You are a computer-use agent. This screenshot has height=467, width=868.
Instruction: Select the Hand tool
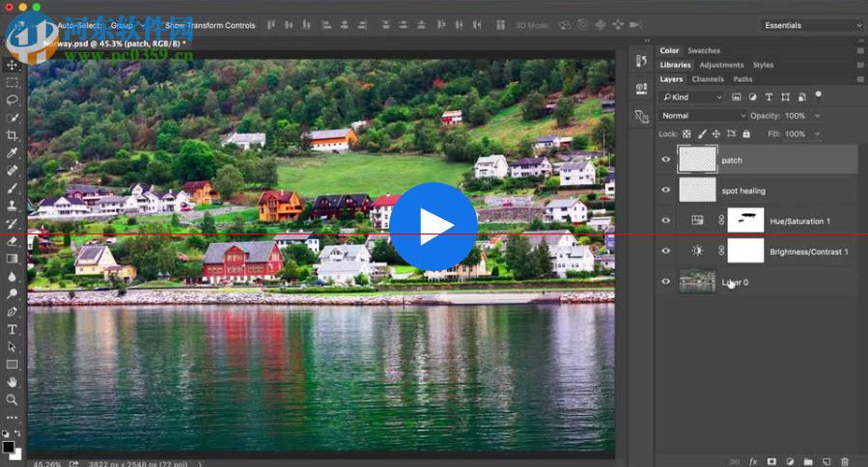click(x=12, y=382)
